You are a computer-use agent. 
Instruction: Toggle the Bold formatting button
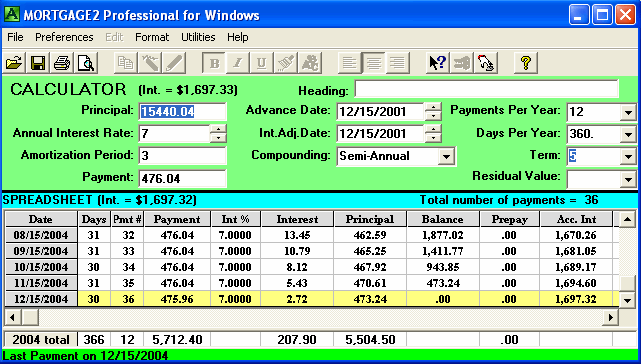click(x=214, y=63)
